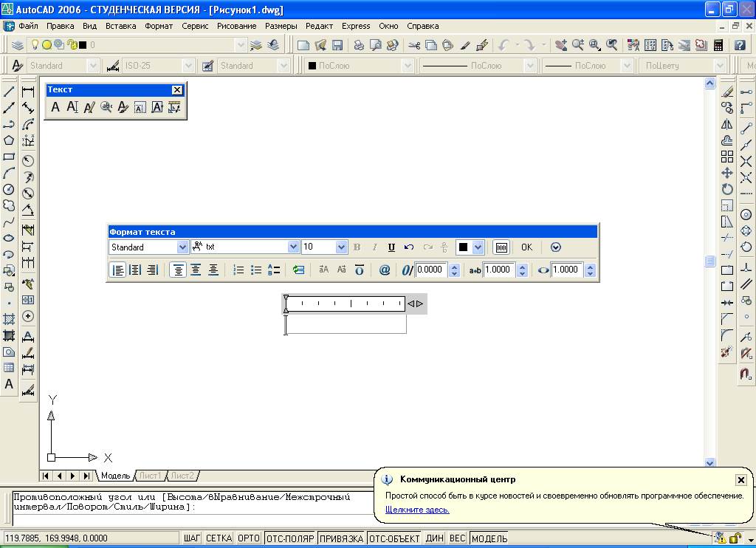This screenshot has width=756, height=548.
Task: Open the Рисование menu
Action: (237, 26)
